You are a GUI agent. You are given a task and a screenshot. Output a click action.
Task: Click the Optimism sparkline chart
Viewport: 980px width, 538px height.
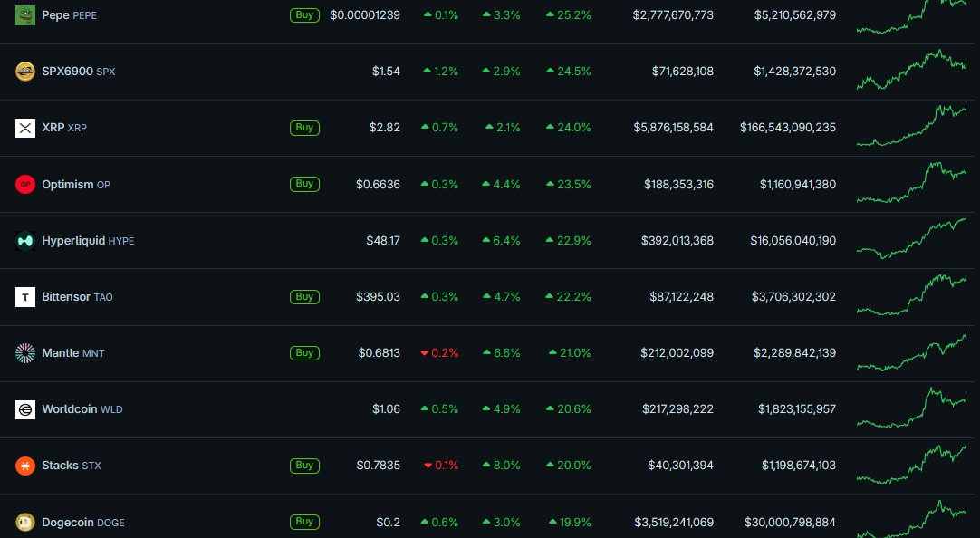pyautogui.click(x=911, y=182)
